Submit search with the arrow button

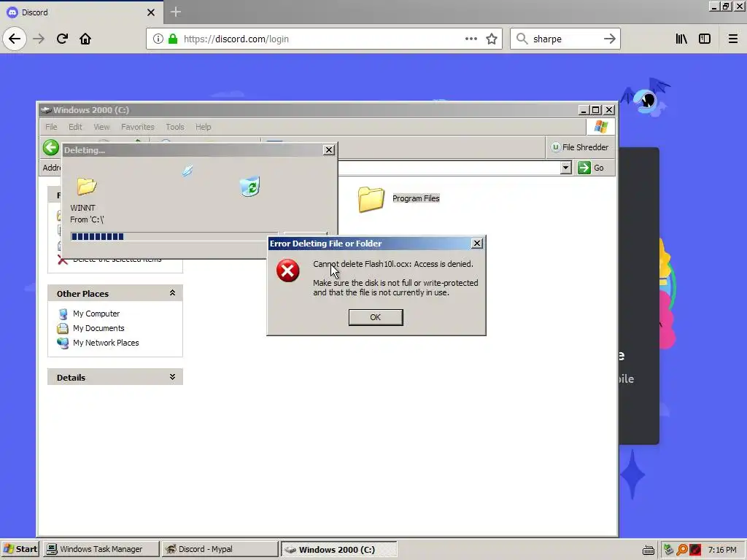coord(609,39)
